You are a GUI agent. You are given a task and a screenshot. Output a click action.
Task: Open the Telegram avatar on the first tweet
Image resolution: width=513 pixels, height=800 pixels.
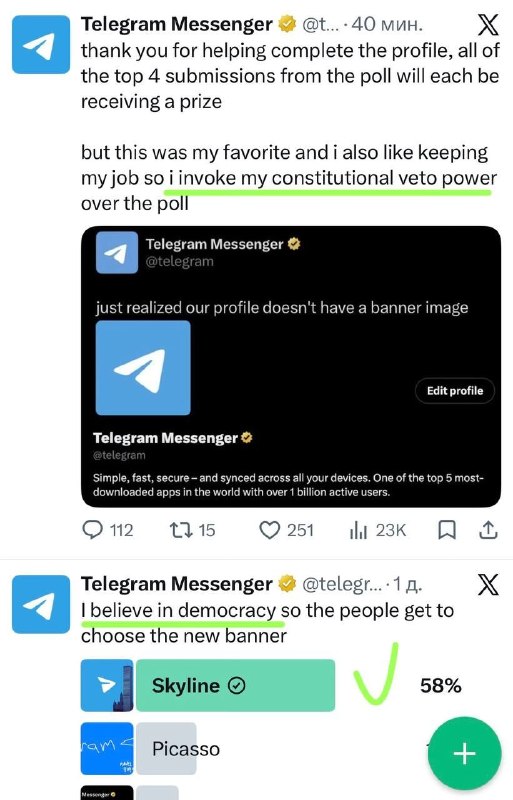41,44
